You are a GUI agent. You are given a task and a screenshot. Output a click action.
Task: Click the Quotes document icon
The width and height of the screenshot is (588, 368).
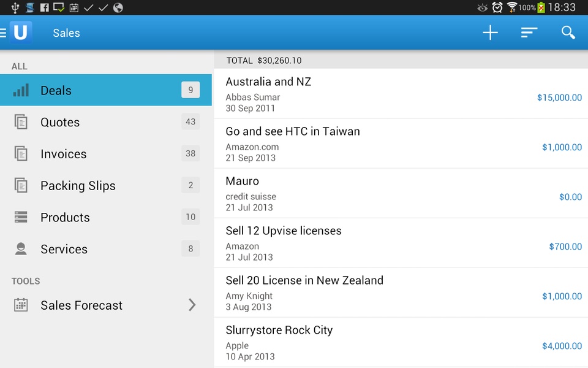click(x=21, y=121)
